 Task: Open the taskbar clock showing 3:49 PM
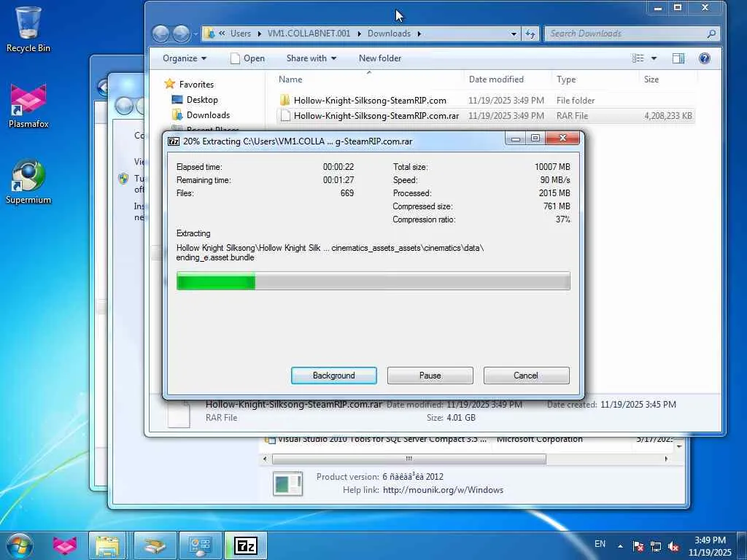click(x=710, y=540)
